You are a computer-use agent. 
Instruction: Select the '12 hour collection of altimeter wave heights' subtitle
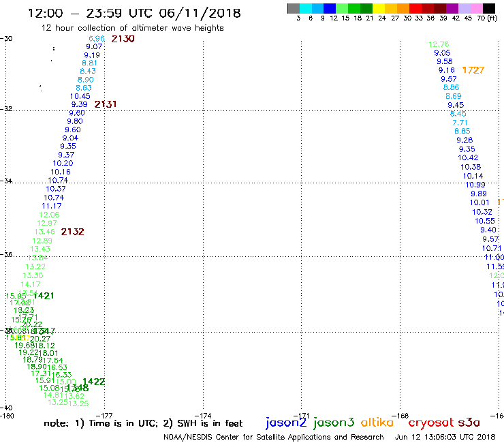(x=132, y=28)
